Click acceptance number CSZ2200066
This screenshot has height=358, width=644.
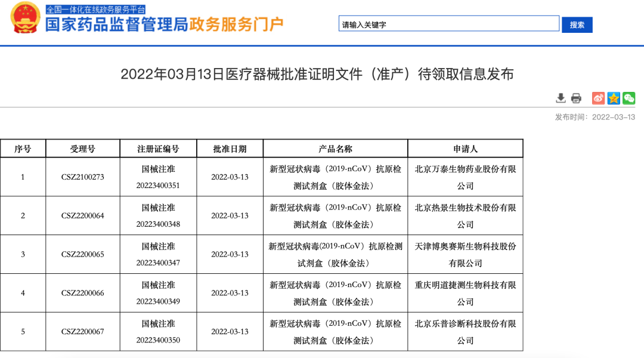tap(82, 293)
